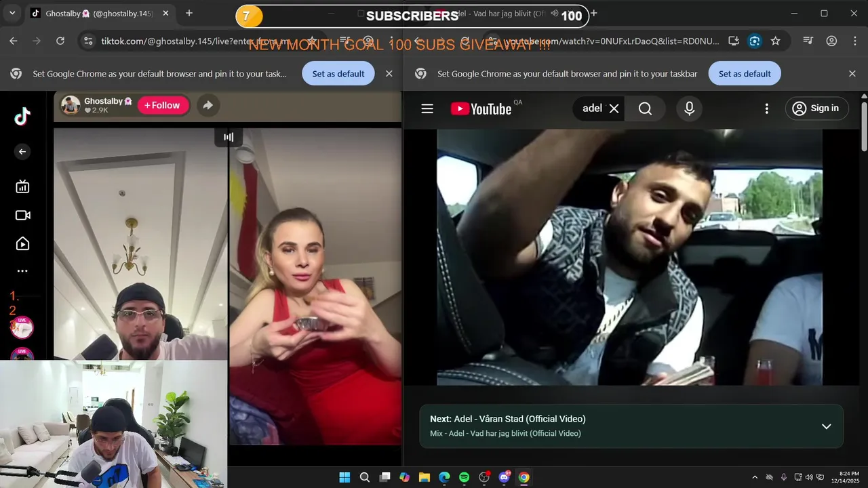Open a new tab in TikTok window

click(x=189, y=14)
